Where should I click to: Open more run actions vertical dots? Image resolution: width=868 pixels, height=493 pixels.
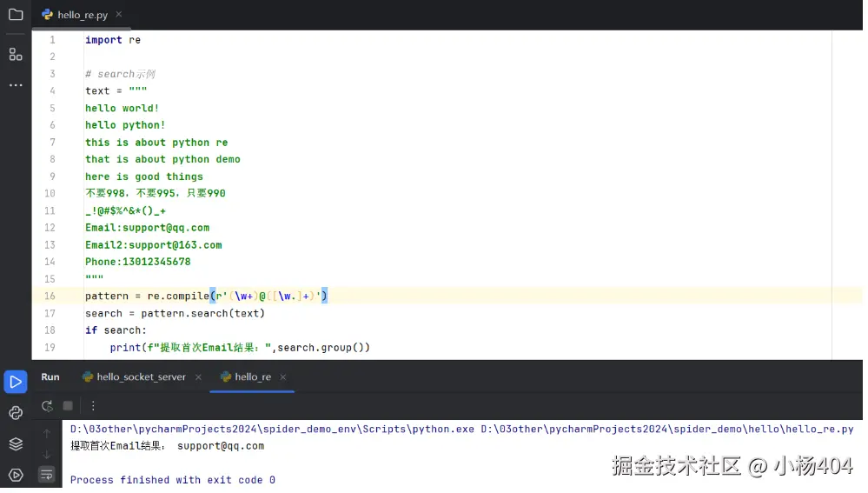coord(93,406)
